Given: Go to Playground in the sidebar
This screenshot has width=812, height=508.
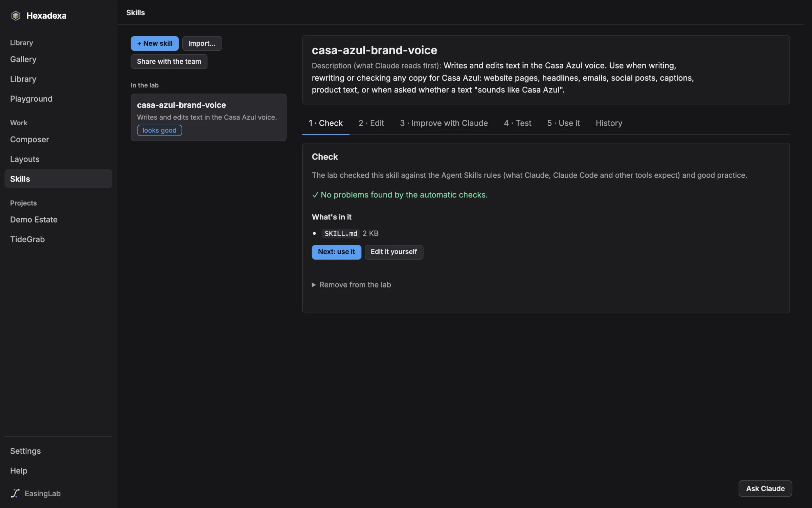Looking at the screenshot, I should click(x=58, y=99).
